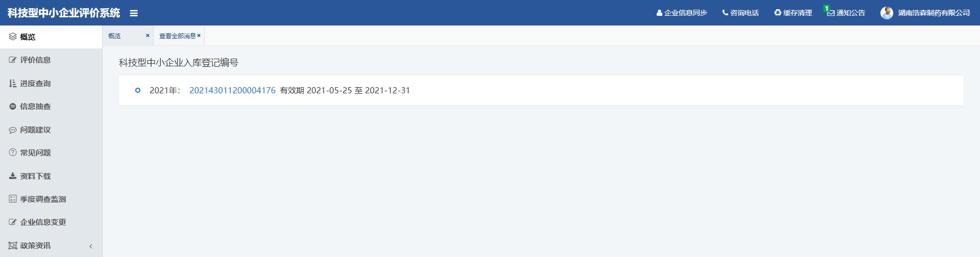980x257 pixels.
Task: Close the 概览 tab
Action: (x=148, y=36)
